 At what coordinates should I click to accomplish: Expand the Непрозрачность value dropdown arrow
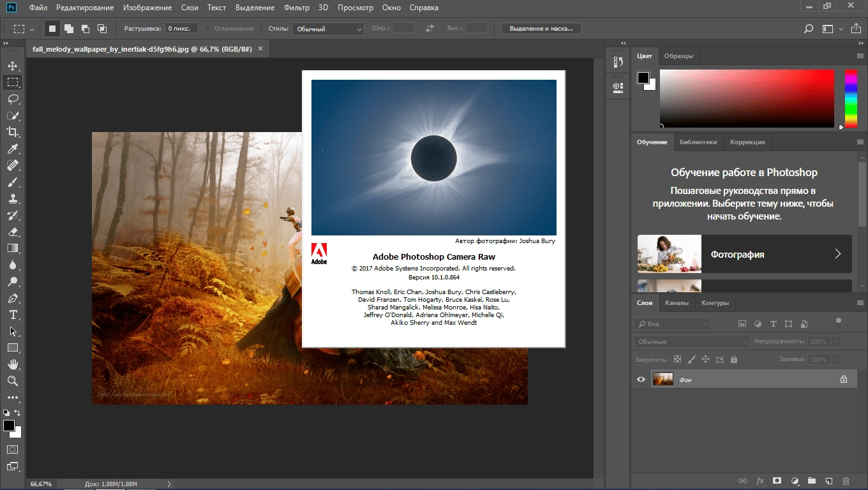tap(835, 342)
